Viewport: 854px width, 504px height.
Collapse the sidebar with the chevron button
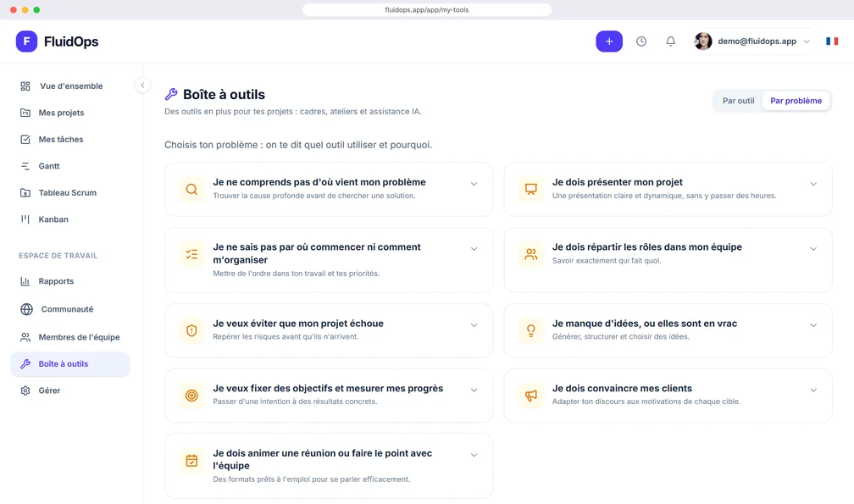pos(142,85)
